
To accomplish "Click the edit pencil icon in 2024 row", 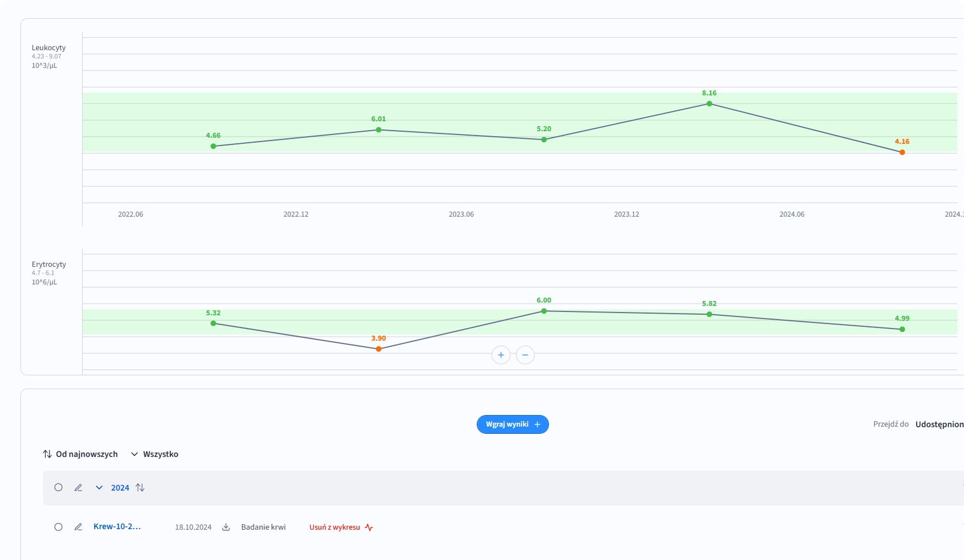I will pyautogui.click(x=78, y=488).
